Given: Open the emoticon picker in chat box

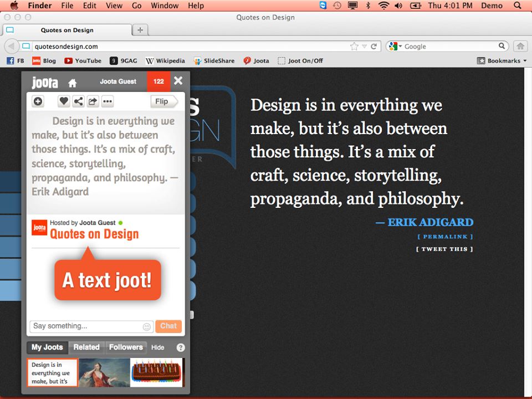Looking at the screenshot, I should 146,327.
